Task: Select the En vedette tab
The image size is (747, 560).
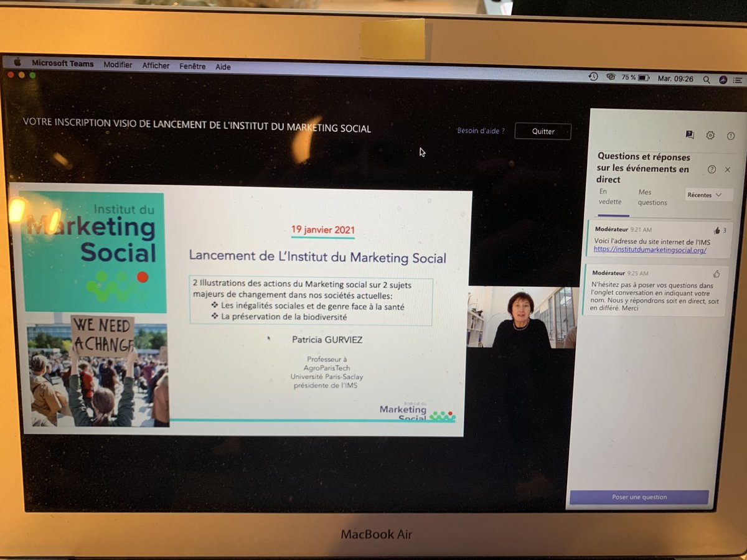Action: tap(611, 197)
